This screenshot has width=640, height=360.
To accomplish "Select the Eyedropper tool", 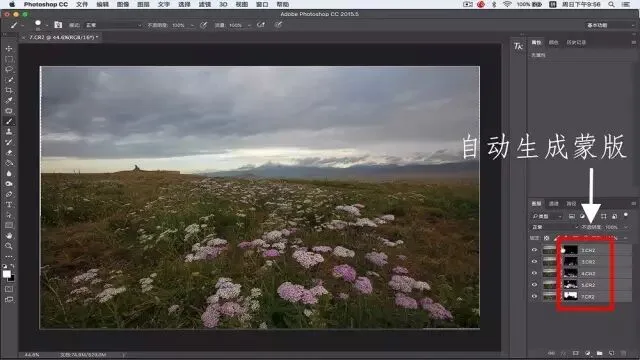I will click(x=9, y=100).
